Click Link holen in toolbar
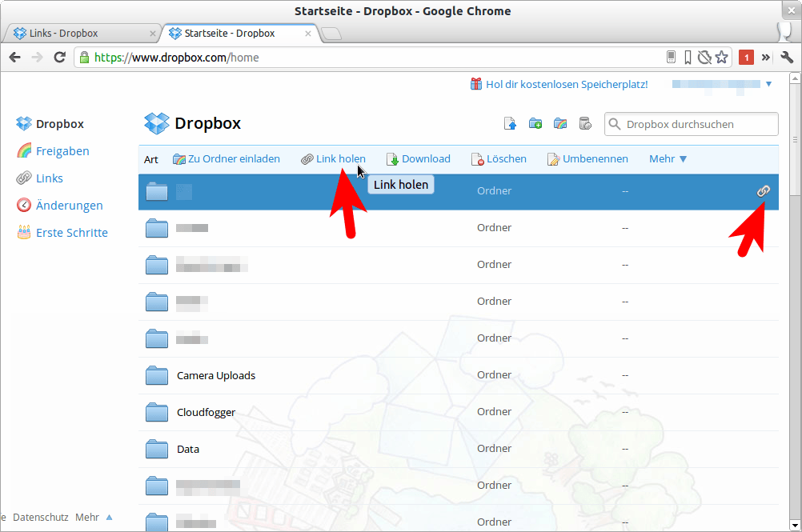802x532 pixels. (333, 159)
